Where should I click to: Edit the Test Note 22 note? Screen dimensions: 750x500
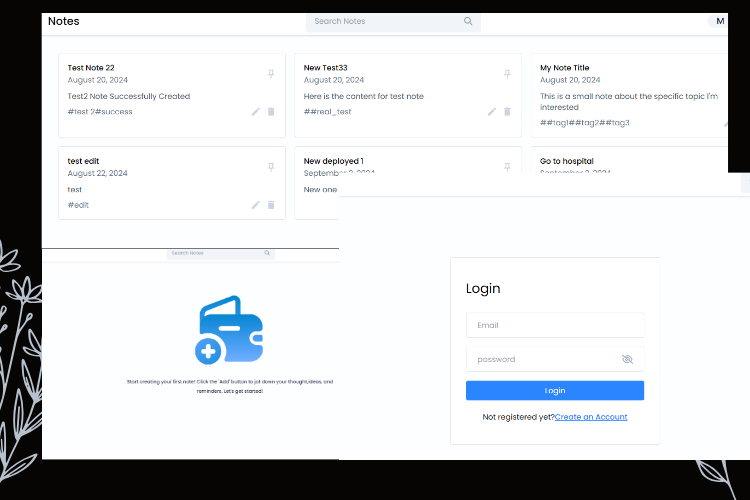click(x=255, y=111)
